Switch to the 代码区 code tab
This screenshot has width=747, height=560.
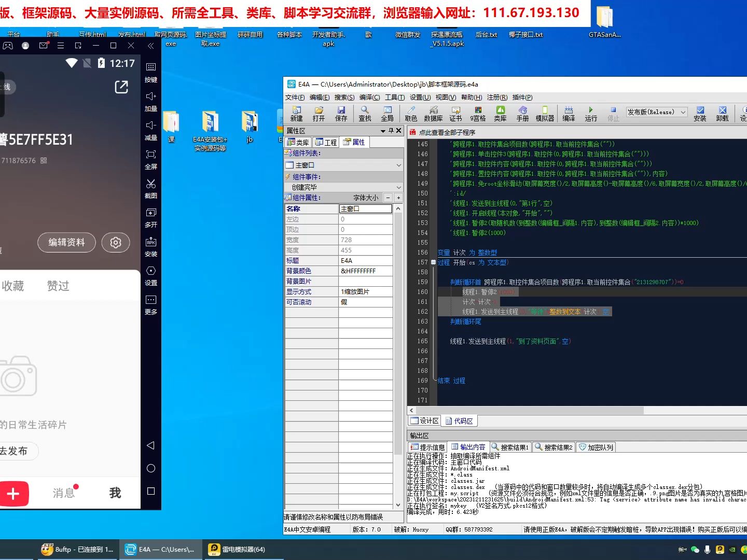click(x=459, y=421)
